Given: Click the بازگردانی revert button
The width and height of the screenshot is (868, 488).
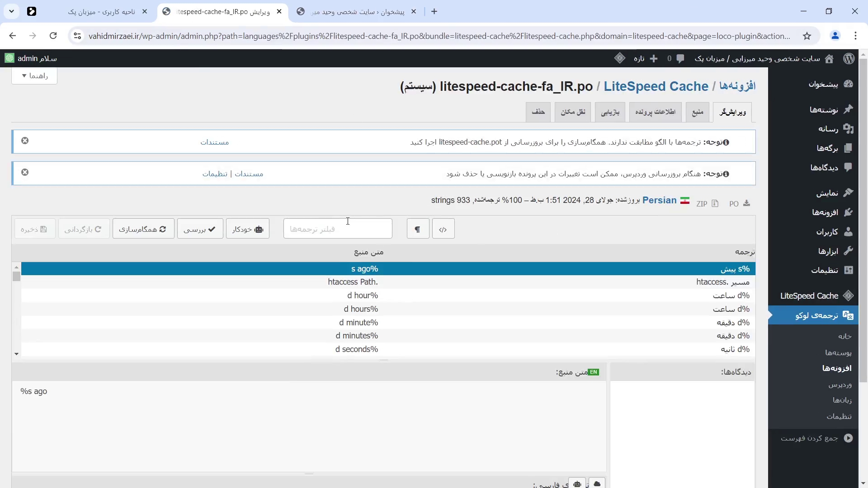Looking at the screenshot, I should pos(84,229).
